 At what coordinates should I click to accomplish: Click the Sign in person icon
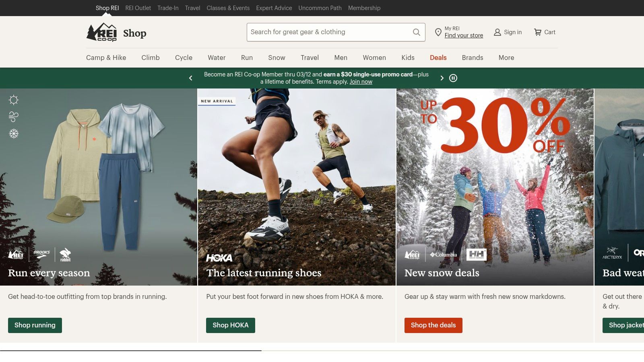click(x=497, y=32)
